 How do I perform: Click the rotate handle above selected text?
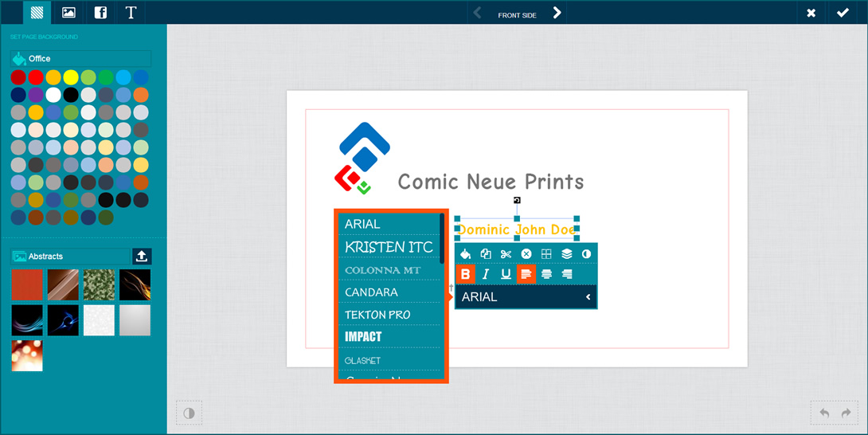(x=517, y=200)
